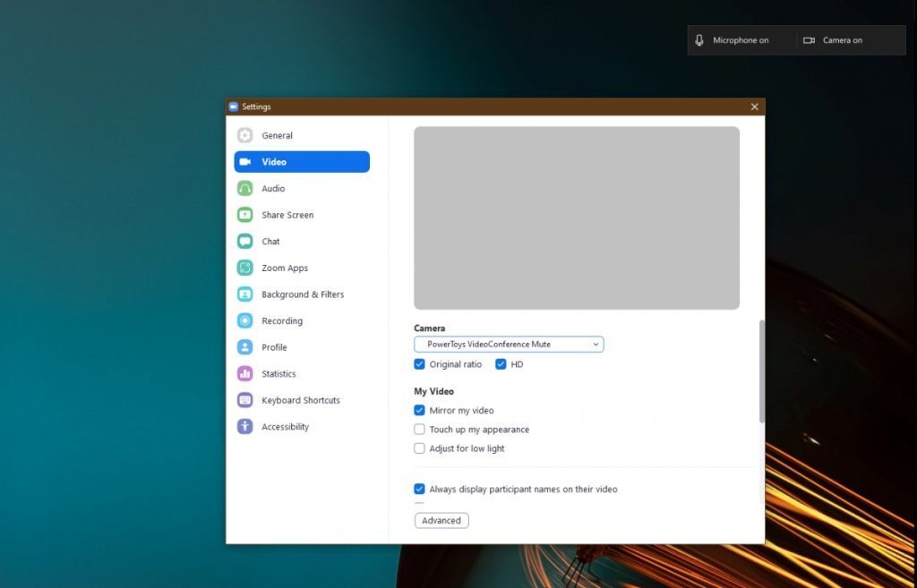Viewport: 917px width, 588px height.
Task: Uncheck Always display participant names on video
Action: click(419, 489)
